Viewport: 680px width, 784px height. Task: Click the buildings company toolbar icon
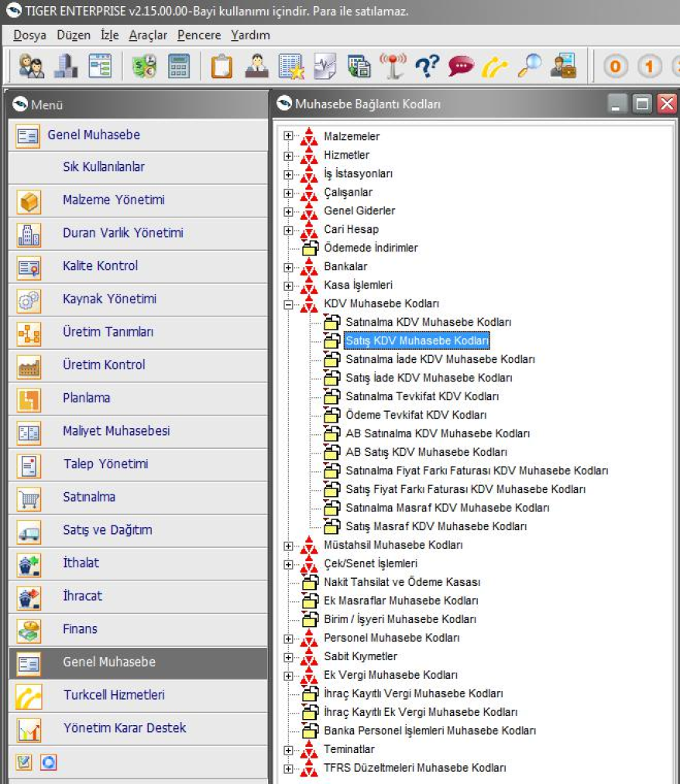coord(66,66)
